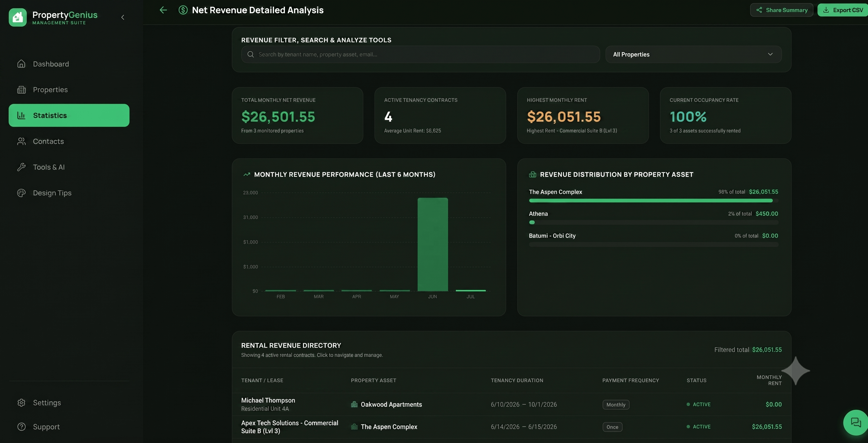Click the ACTIVE status in Michael Thompson row

click(x=698, y=404)
